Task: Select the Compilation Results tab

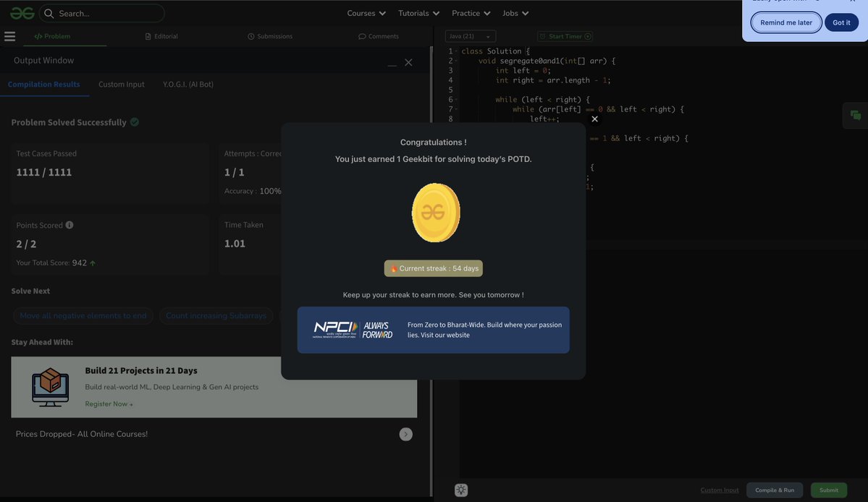Action: [43, 85]
